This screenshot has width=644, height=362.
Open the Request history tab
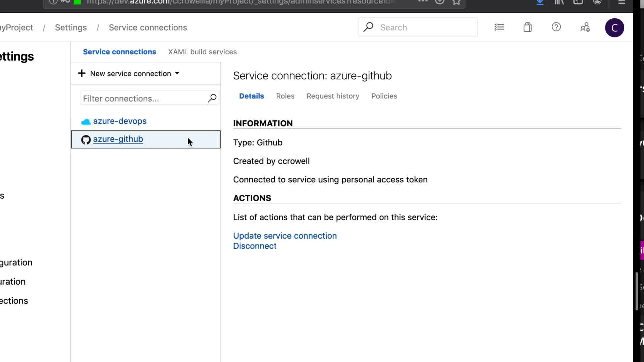tap(333, 96)
